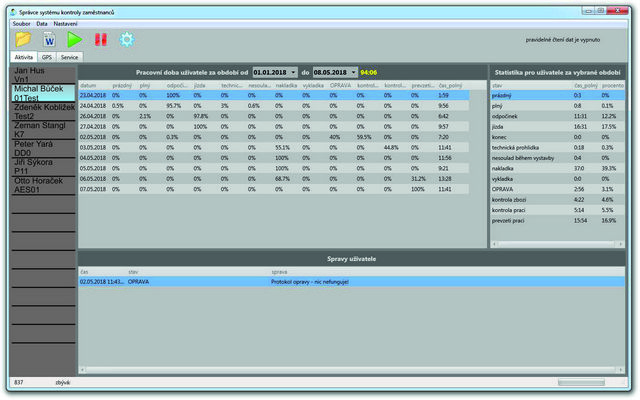Screen dimensions: 640x400
Task: Open settings with the blue gear icon
Action: pos(127,40)
